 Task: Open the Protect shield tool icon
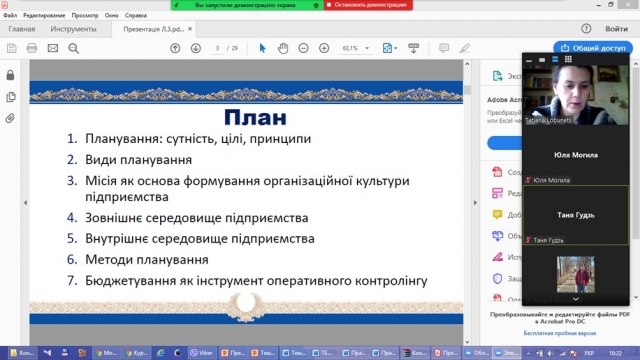[497, 279]
